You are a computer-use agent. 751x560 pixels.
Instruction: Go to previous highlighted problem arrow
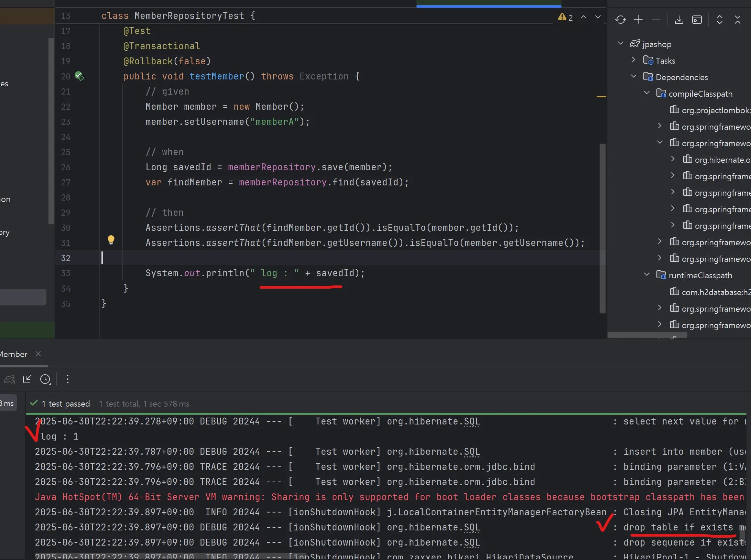tap(584, 17)
